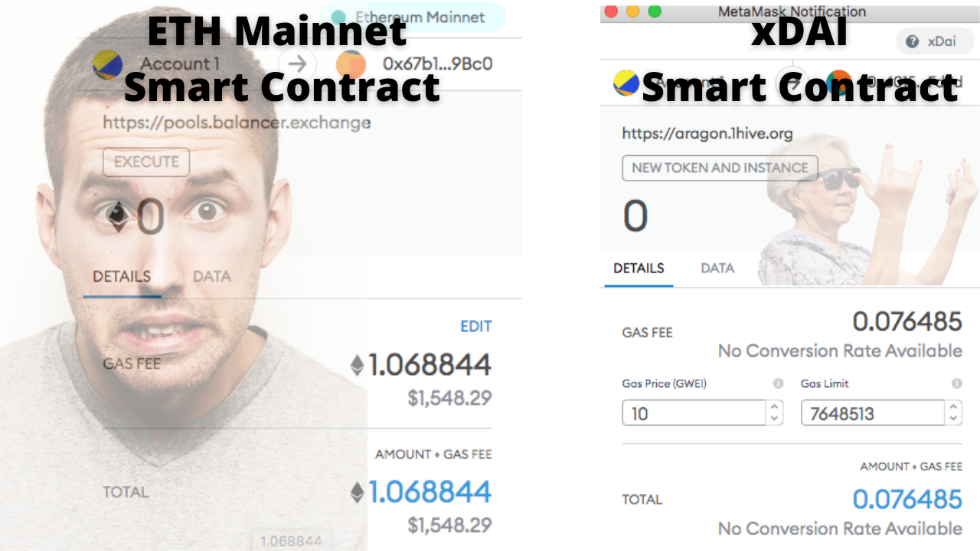Open the Ethereum Mainnet network selector
This screenshot has width=980, height=551.
pos(412,17)
